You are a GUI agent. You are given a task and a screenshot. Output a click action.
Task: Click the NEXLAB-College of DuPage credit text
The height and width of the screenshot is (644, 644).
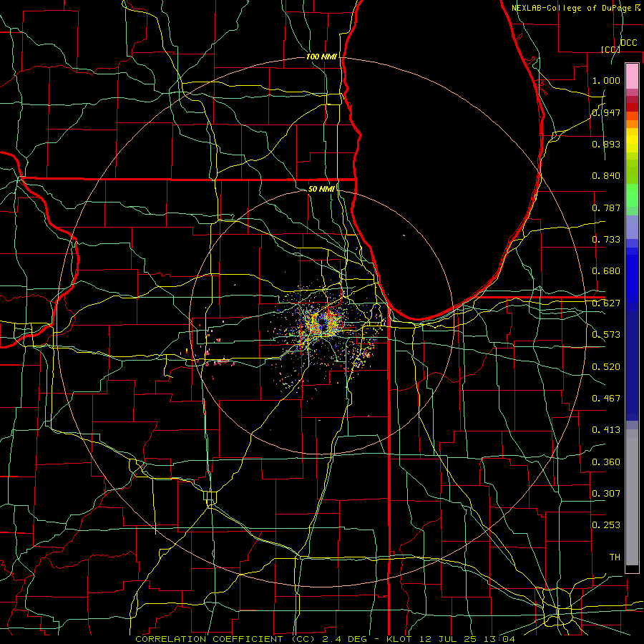(x=572, y=8)
